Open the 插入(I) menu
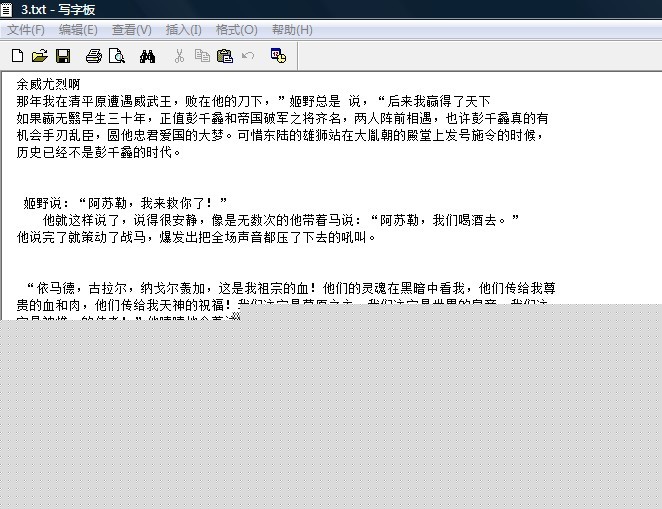Viewport: 662px width, 509px height. click(184, 30)
